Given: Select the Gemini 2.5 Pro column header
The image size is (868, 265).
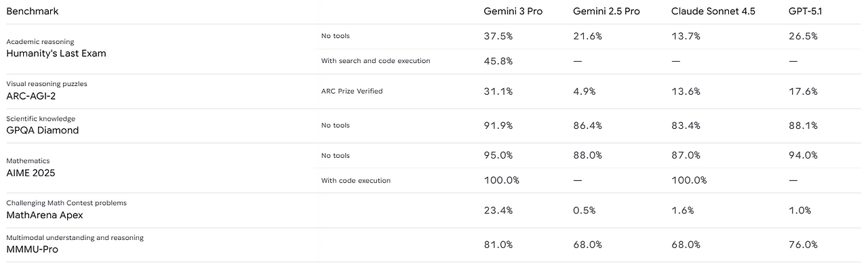Looking at the screenshot, I should (x=606, y=12).
